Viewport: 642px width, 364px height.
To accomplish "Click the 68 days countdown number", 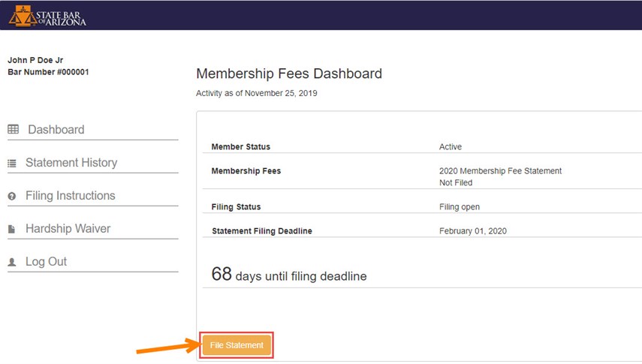I will [x=222, y=274].
